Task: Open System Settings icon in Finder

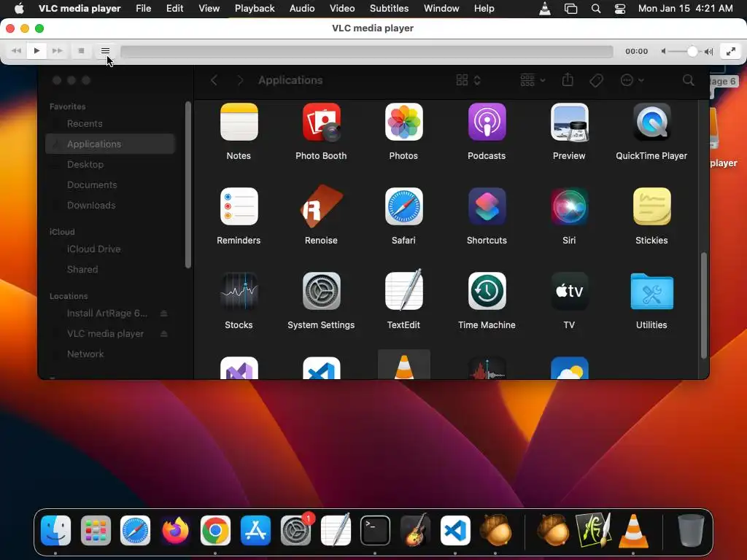Action: click(321, 291)
